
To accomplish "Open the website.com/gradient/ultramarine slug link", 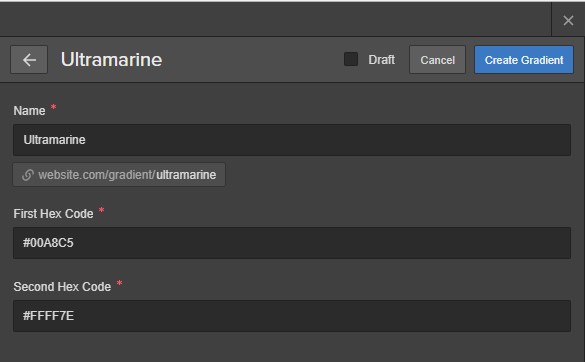I will point(119,175).
